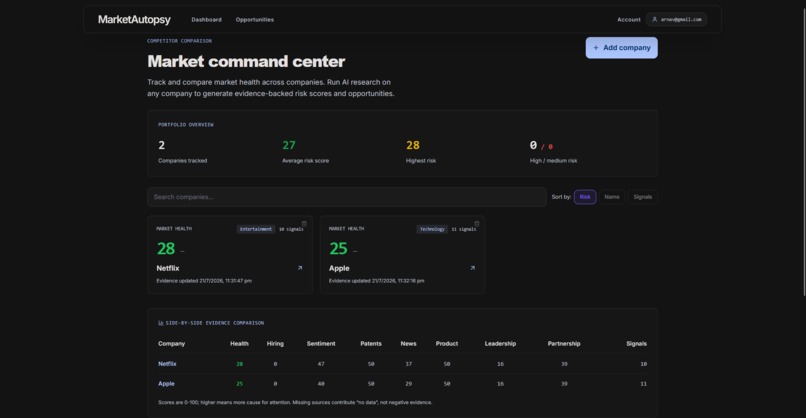Click Netflix news value 37
The image size is (806, 418).
coord(408,364)
